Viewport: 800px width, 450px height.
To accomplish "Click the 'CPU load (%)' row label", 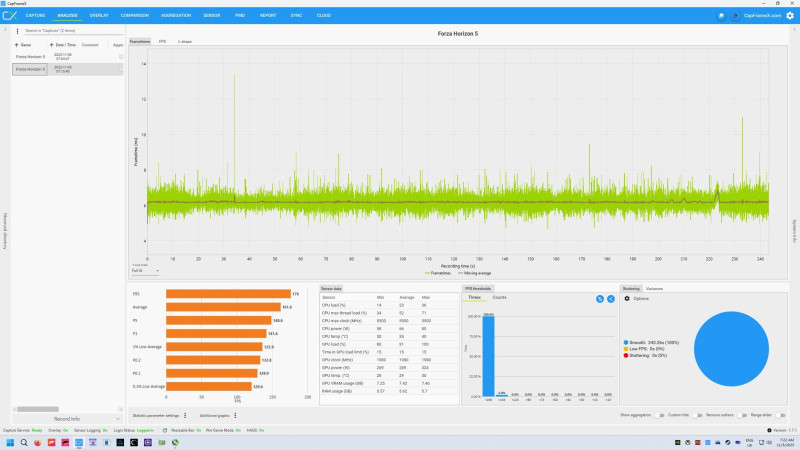I will point(334,305).
